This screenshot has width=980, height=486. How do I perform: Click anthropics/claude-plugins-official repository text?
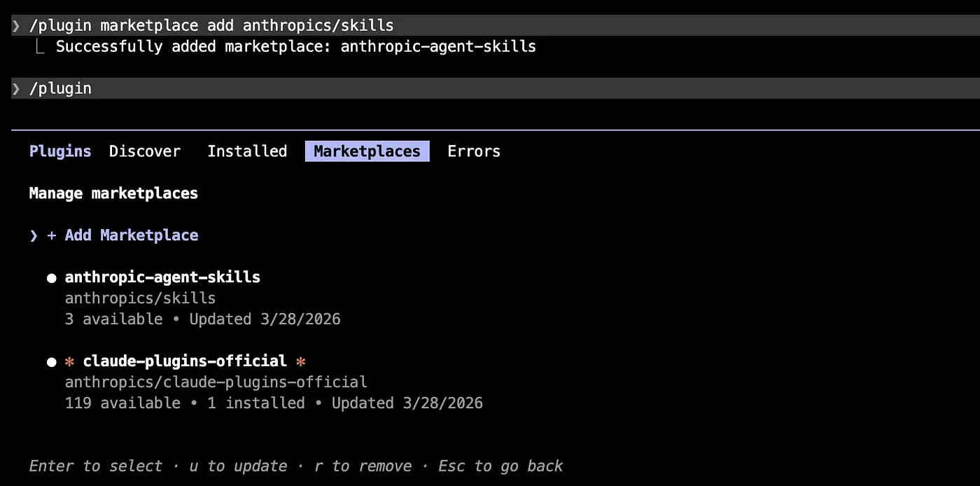[216, 382]
